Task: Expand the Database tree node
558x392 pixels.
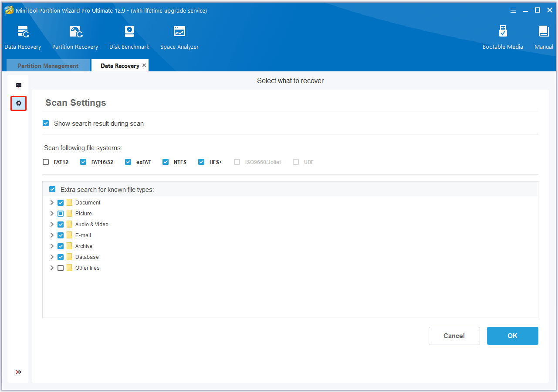Action: (52, 257)
